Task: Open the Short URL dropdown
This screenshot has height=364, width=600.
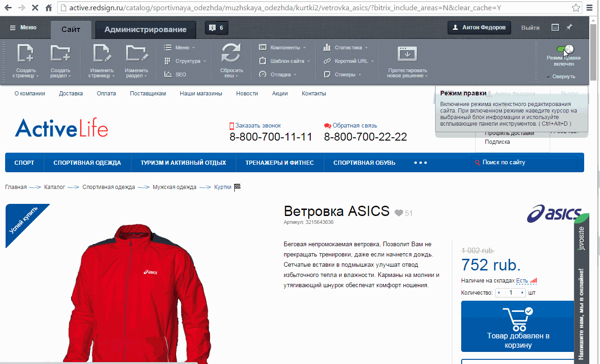Action: (348, 61)
